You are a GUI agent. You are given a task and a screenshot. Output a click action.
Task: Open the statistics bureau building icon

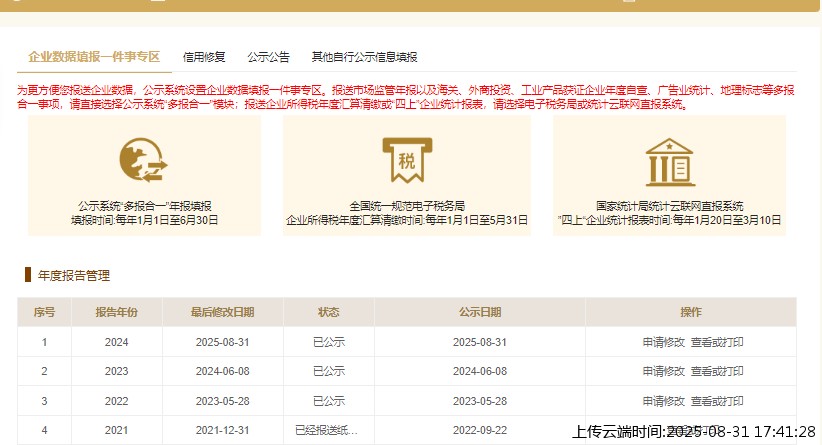(670, 162)
